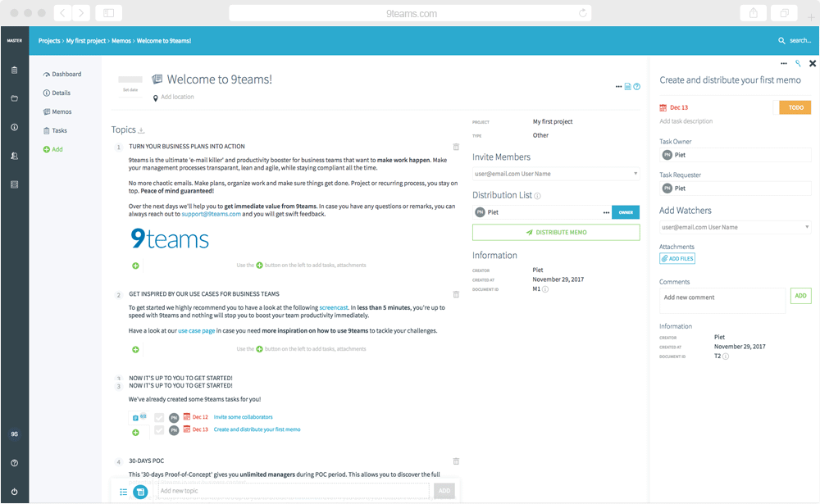Click the ADD comment button
Image resolution: width=820 pixels, height=504 pixels.
point(800,296)
